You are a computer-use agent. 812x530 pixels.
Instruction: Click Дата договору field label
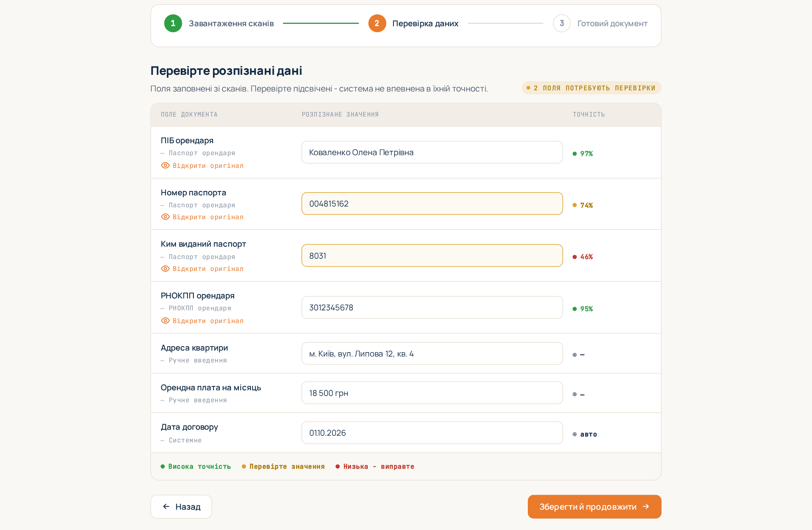pos(189,427)
